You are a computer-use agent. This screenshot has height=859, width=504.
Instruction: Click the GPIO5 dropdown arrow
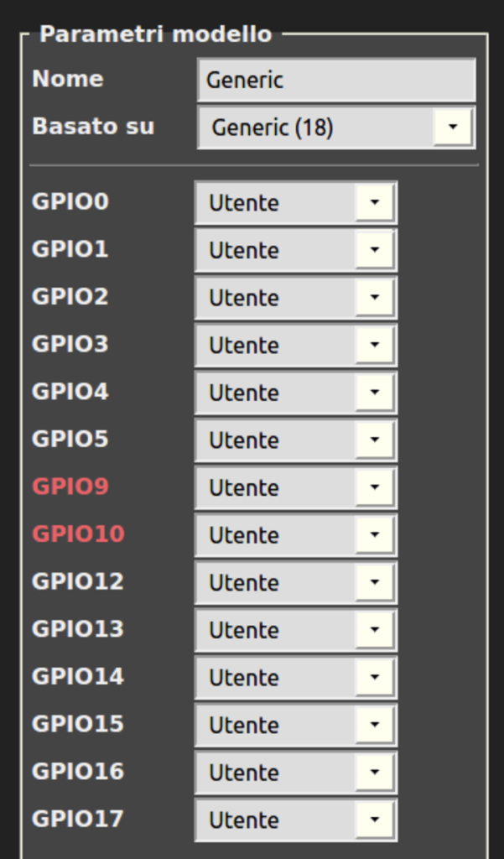pyautogui.click(x=374, y=440)
